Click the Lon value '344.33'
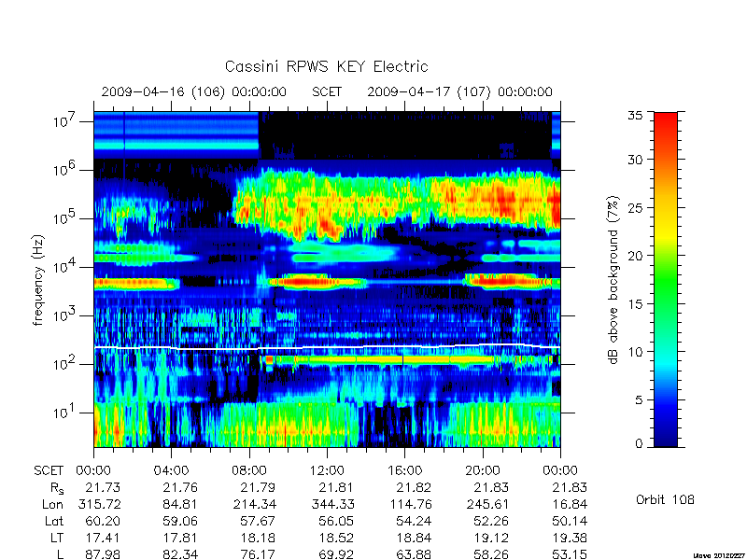Screen dimensions: 747x560 (x=332, y=504)
